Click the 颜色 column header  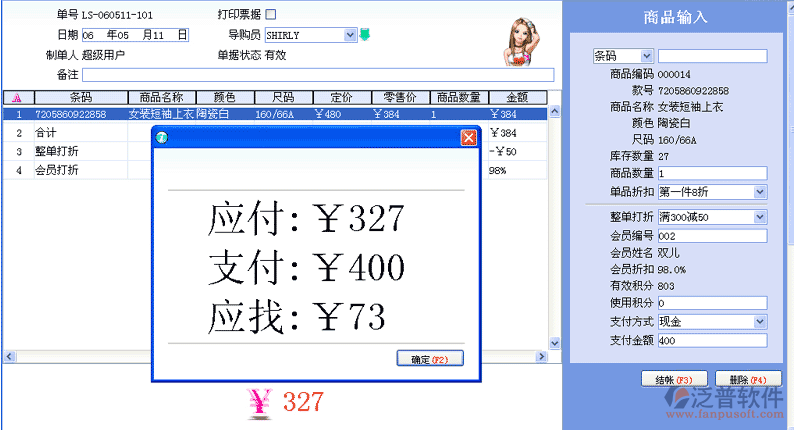(225, 98)
